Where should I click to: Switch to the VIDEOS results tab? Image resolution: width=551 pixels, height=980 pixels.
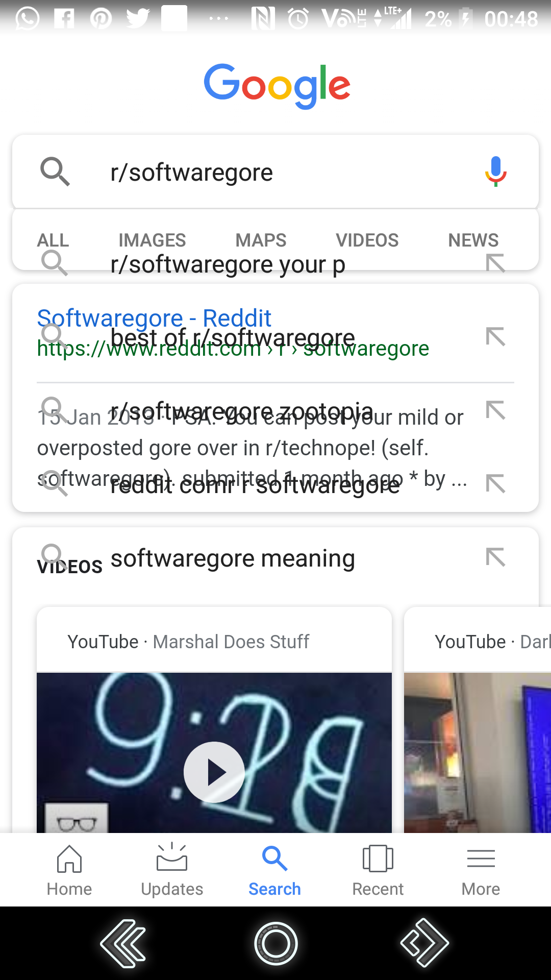tap(367, 240)
